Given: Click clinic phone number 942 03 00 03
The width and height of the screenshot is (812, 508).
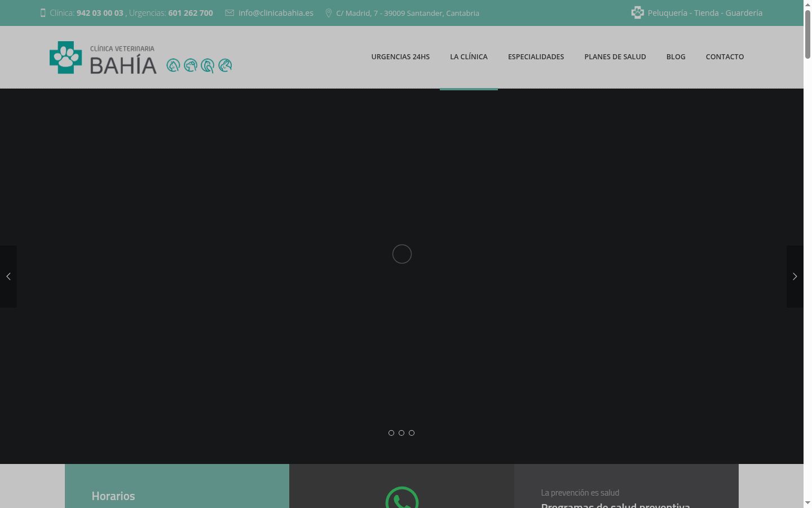Looking at the screenshot, I should coord(100,13).
